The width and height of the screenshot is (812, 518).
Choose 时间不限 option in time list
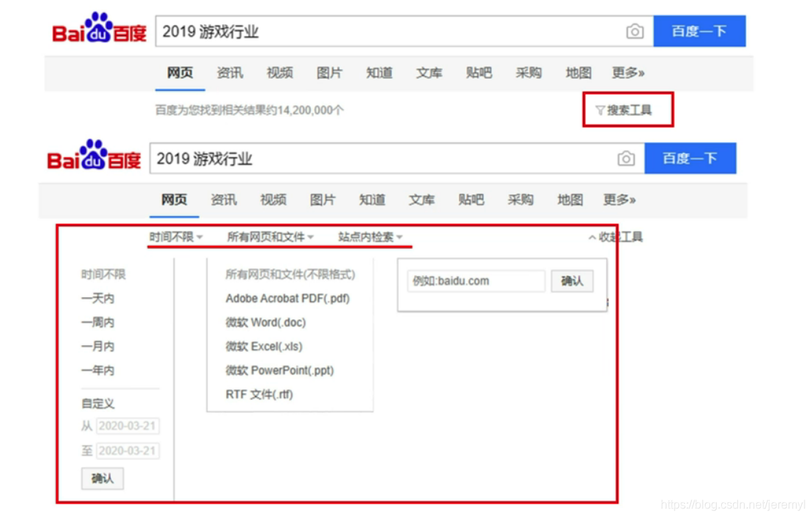103,274
